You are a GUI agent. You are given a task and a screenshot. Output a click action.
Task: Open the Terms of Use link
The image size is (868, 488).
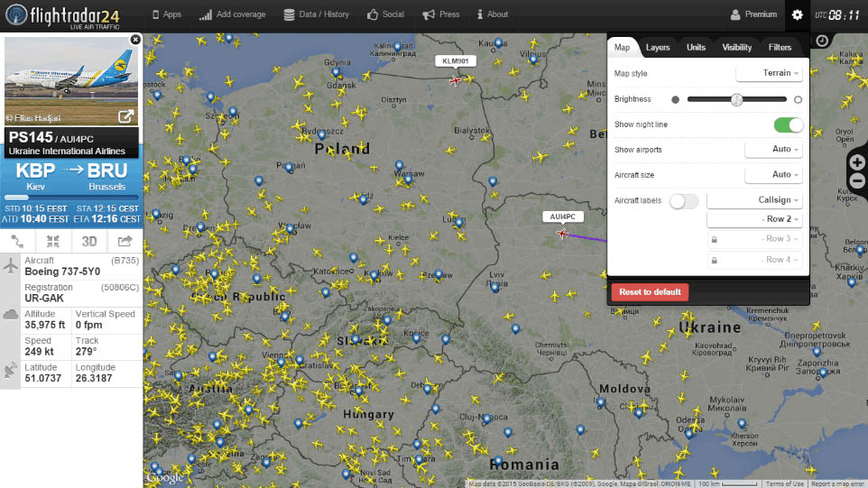click(784, 483)
